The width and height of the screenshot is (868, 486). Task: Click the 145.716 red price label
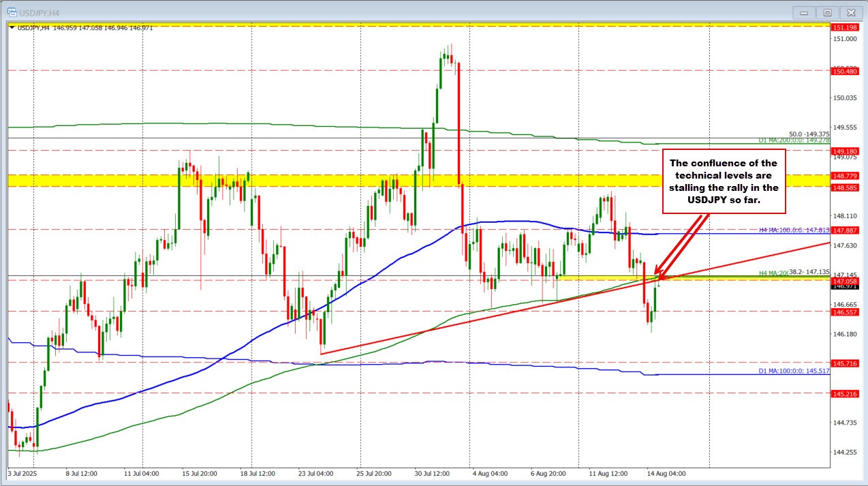(x=844, y=363)
